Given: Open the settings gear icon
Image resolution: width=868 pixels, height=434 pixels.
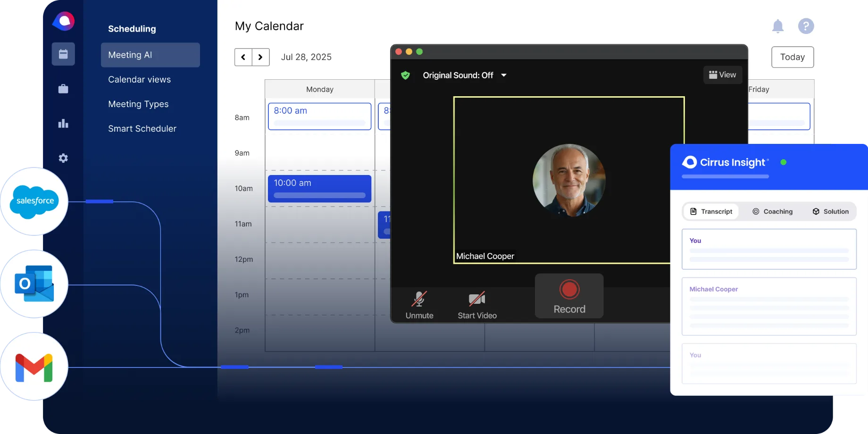Looking at the screenshot, I should point(63,158).
